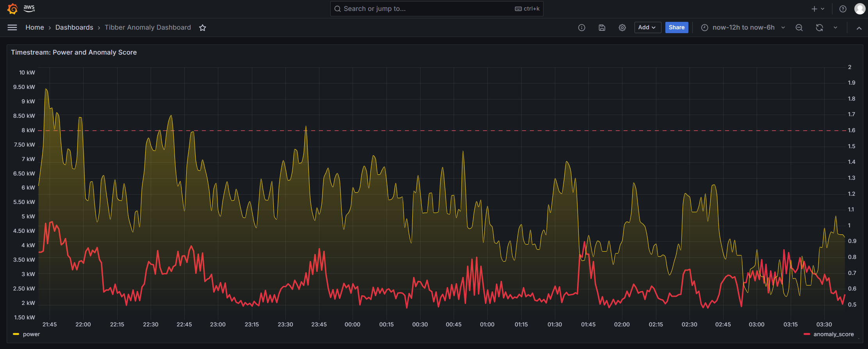Save the dashboard with disk icon
The image size is (868, 349).
tap(602, 28)
